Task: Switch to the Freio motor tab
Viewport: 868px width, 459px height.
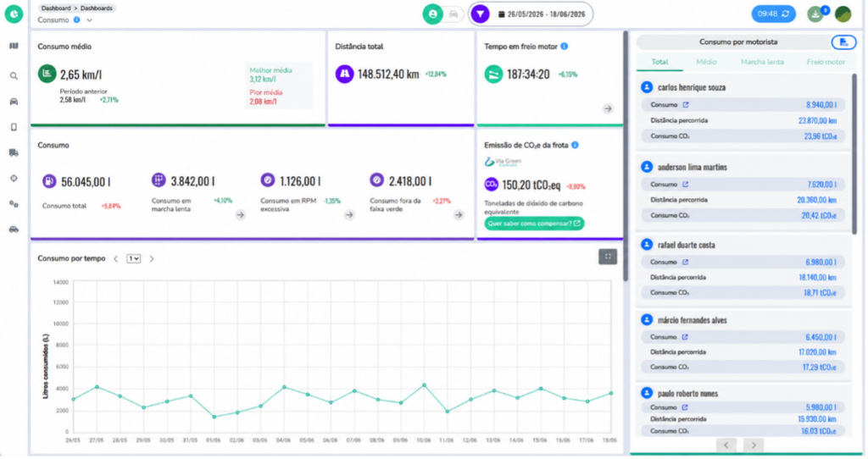Action: point(826,62)
